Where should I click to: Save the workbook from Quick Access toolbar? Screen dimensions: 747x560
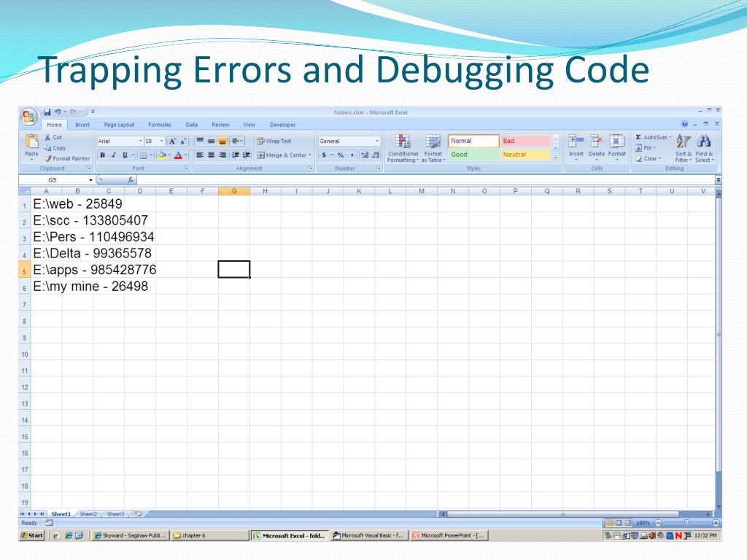click(x=47, y=112)
